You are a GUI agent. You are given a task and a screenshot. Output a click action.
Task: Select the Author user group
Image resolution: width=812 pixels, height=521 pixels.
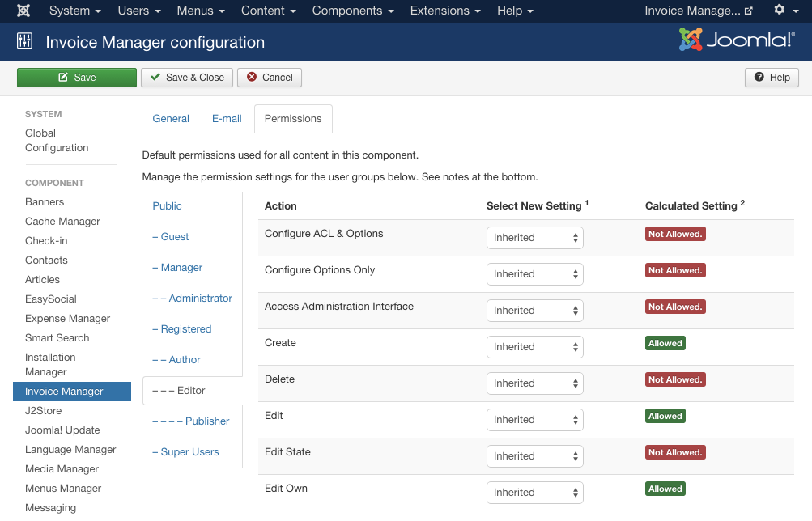tap(176, 359)
